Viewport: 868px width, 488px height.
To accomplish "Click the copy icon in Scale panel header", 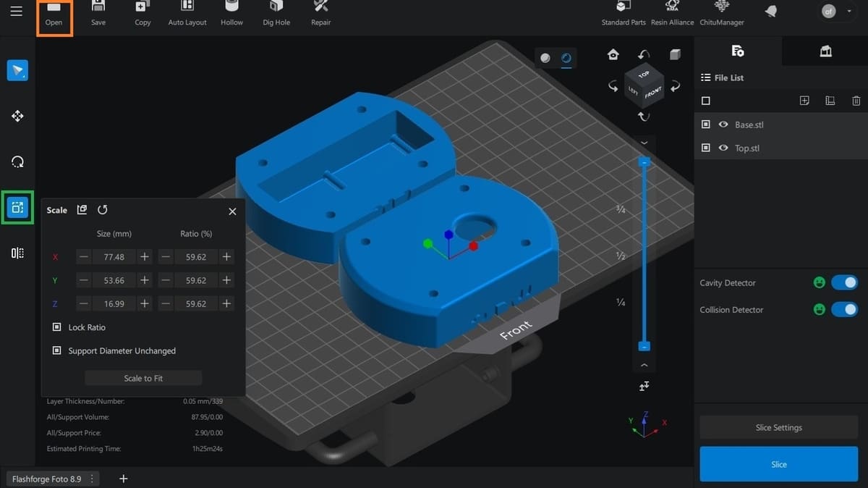I will [x=82, y=209].
